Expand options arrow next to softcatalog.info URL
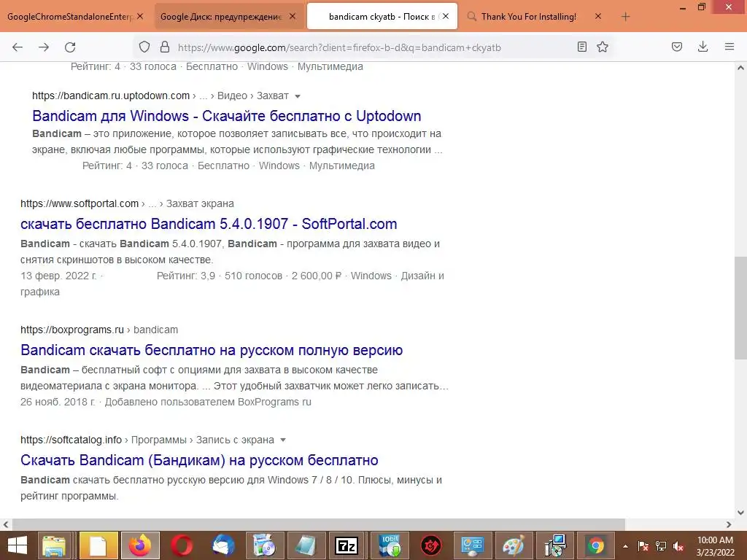 click(283, 440)
